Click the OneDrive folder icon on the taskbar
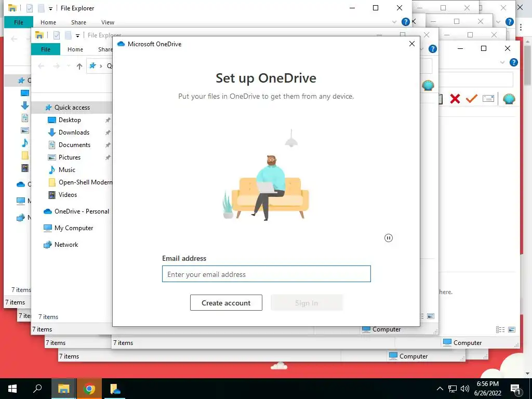 (115, 389)
